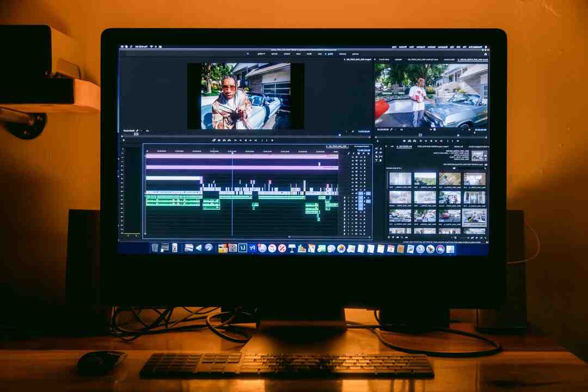Click Project panel search field
588x392 pixels.
pyautogui.click(x=470, y=168)
